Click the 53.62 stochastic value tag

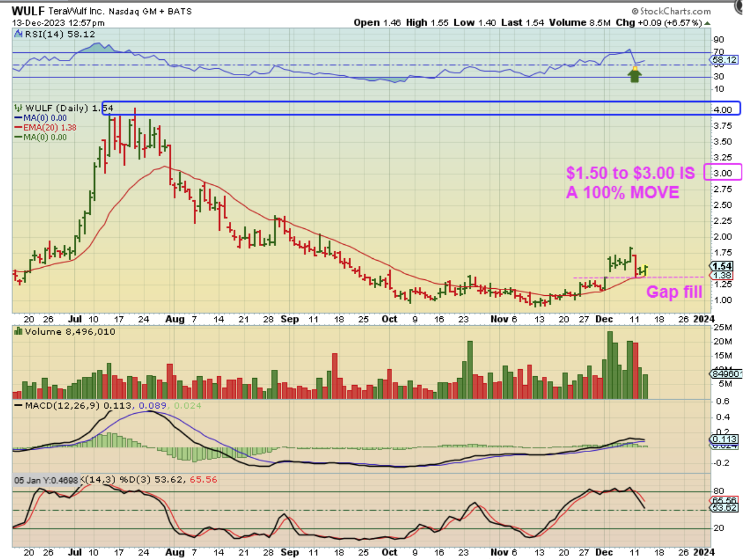pyautogui.click(x=725, y=508)
